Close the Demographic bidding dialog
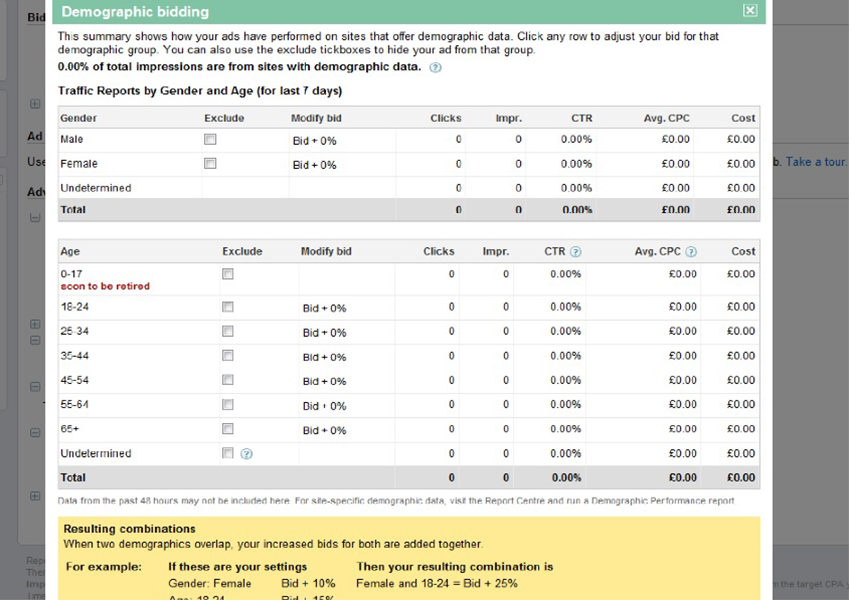This screenshot has width=851, height=600. (750, 10)
